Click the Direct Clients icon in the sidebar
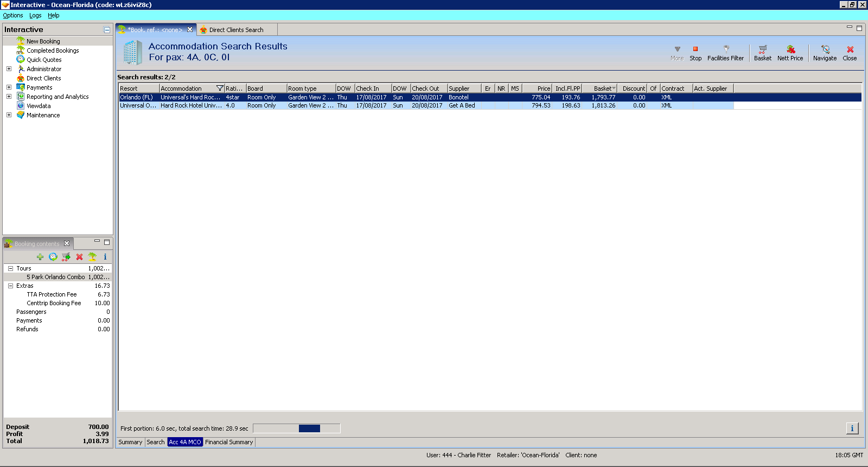The image size is (868, 467). coord(21,78)
